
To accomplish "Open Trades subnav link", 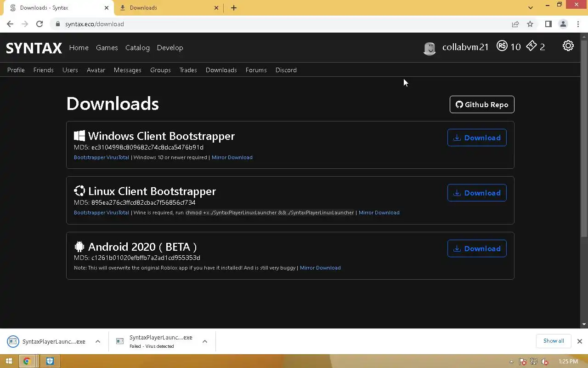I will [x=188, y=70].
